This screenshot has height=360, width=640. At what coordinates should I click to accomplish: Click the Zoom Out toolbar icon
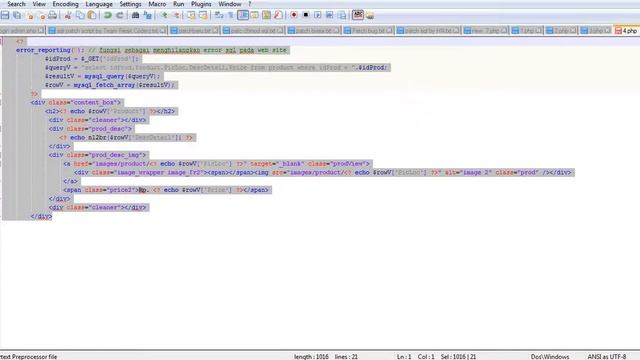[176, 16]
